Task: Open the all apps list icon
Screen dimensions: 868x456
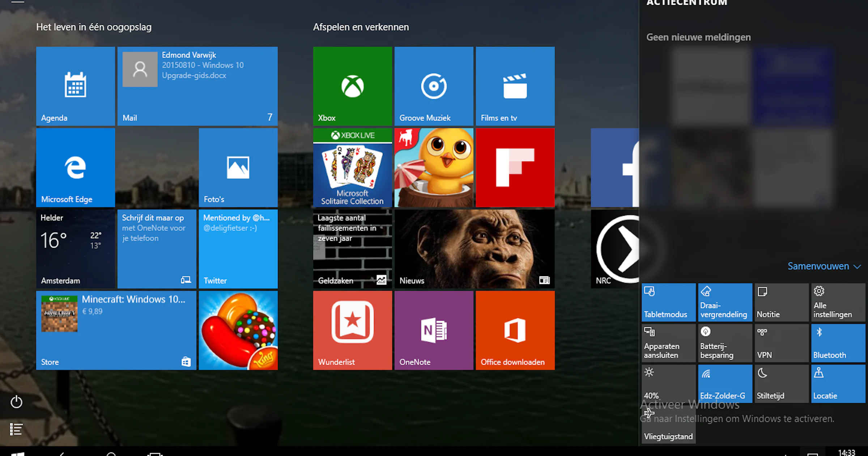Action: click(16, 430)
